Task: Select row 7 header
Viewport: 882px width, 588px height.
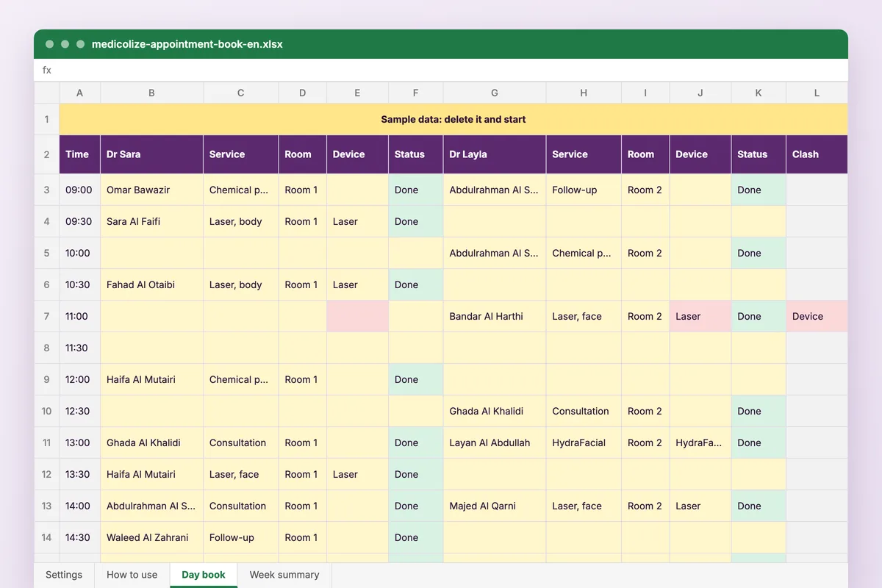Action: pyautogui.click(x=46, y=316)
